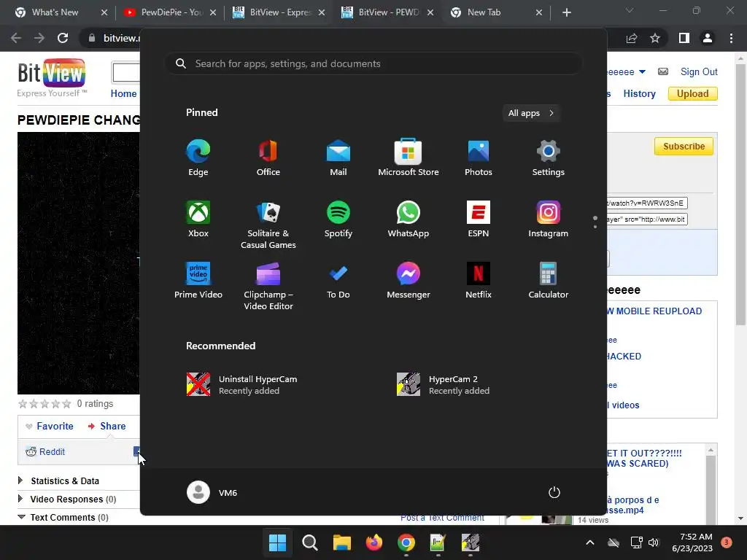Open Chrome three-dot menu

(731, 38)
